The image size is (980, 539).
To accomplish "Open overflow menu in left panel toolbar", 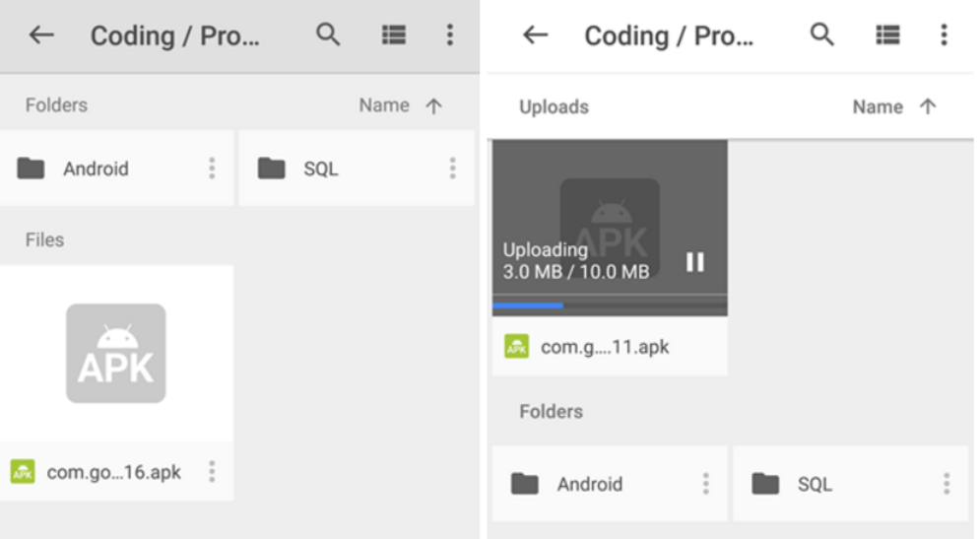I will (450, 35).
